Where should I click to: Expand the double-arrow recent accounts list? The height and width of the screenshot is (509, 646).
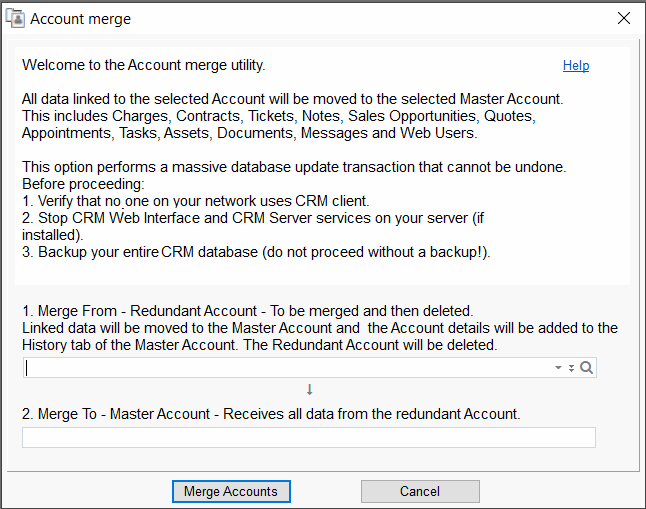(x=571, y=368)
